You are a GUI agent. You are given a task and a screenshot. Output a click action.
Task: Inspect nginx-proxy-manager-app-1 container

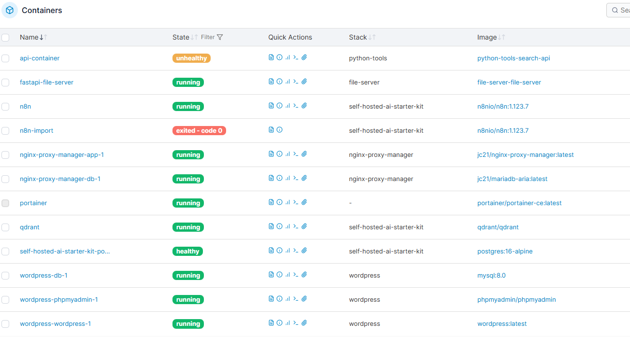tap(279, 154)
